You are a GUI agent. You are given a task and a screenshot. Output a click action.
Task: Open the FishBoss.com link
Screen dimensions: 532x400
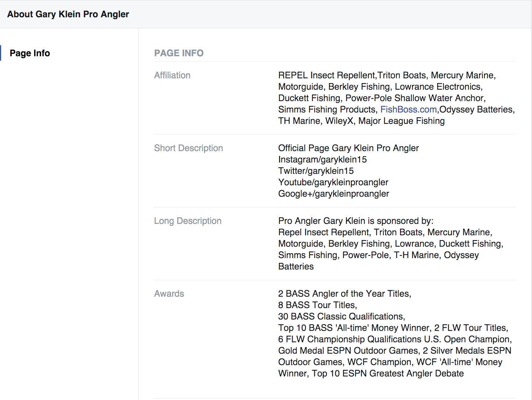click(408, 110)
